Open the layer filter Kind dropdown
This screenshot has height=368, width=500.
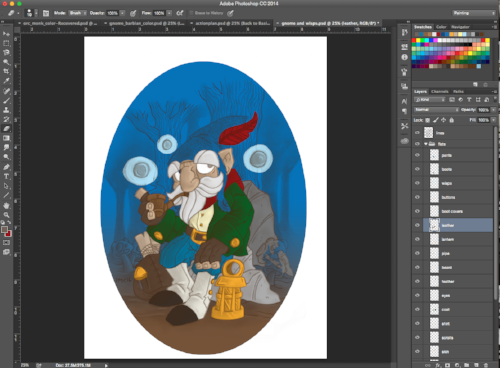[x=430, y=100]
